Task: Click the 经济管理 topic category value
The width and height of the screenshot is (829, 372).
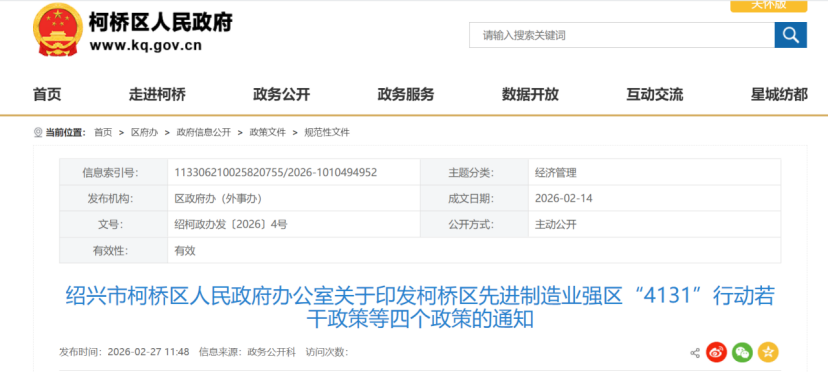Action: pos(556,172)
